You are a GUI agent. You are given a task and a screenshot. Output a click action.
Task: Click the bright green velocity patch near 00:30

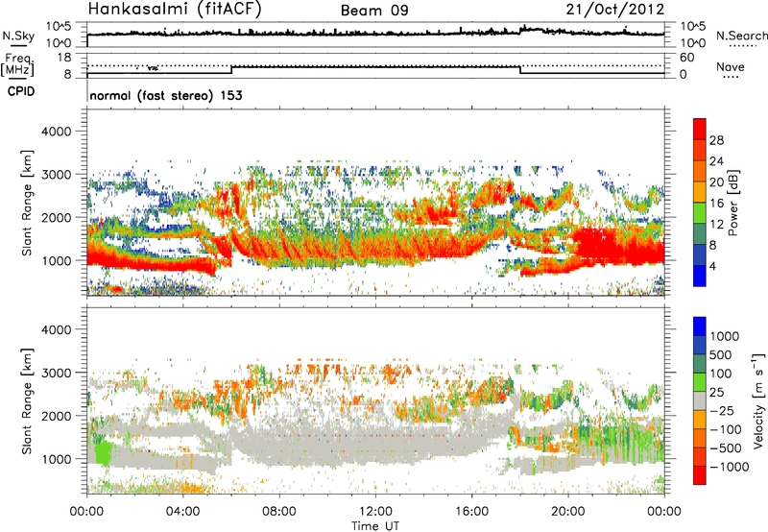coord(103,452)
